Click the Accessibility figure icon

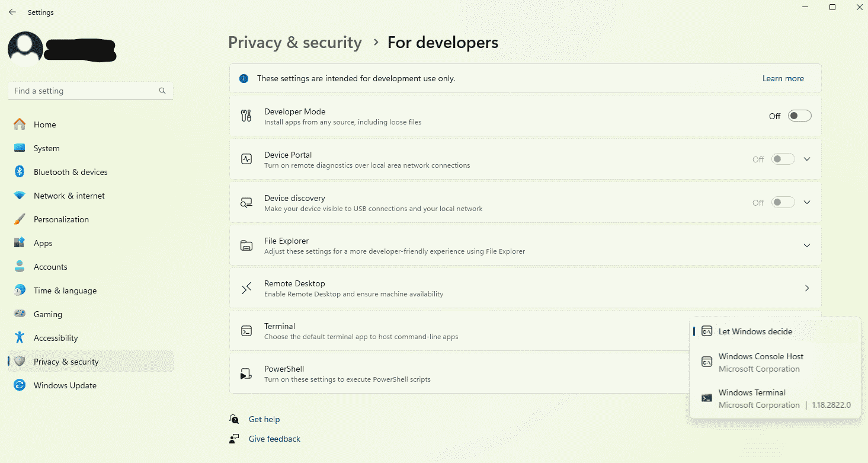(20, 338)
